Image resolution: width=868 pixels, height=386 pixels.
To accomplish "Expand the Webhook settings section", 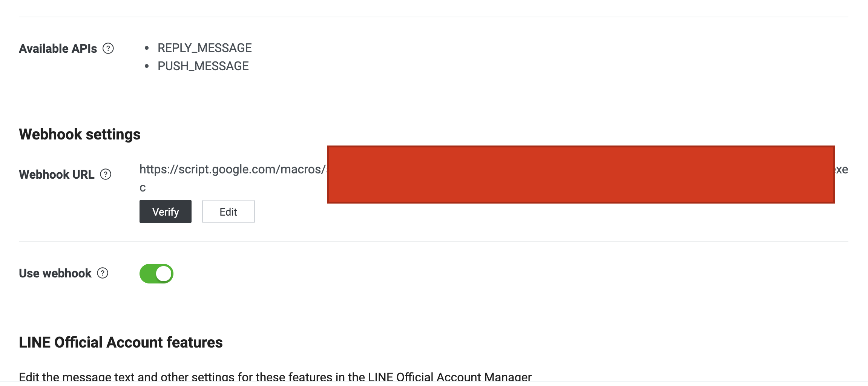I will pos(79,134).
